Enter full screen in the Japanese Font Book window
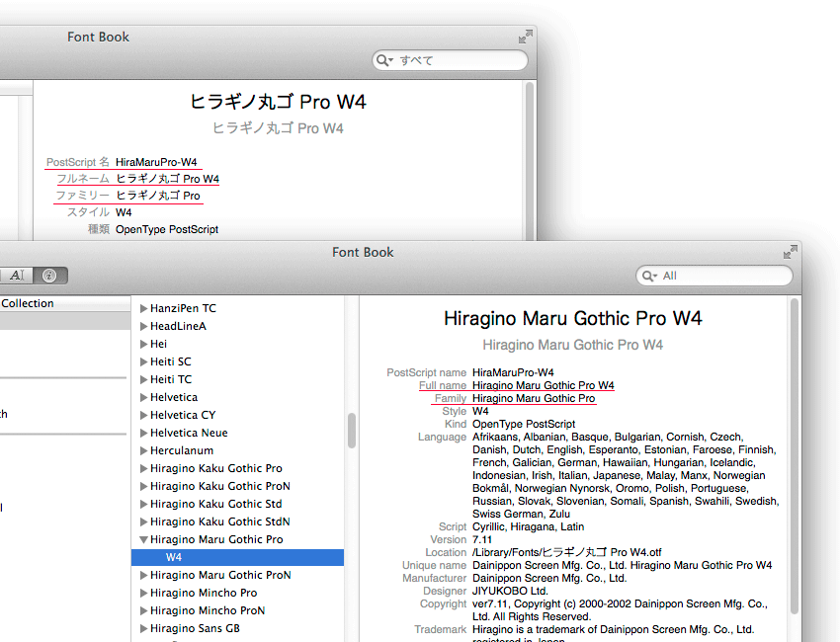Image resolution: width=840 pixels, height=642 pixels. pyautogui.click(x=525, y=37)
